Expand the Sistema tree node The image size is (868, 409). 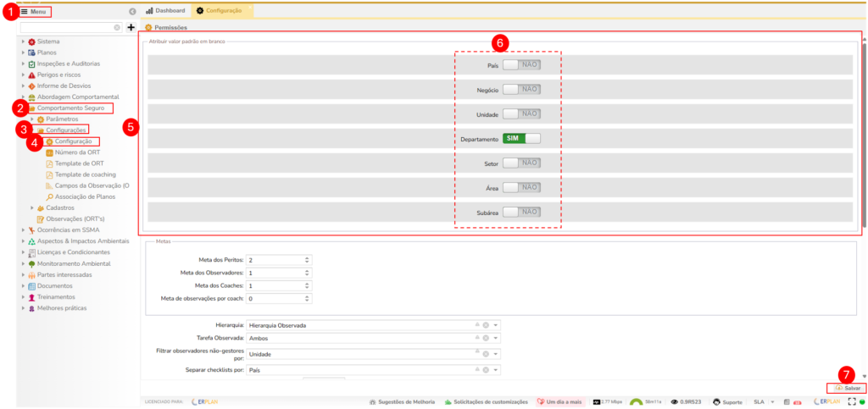[x=23, y=41]
